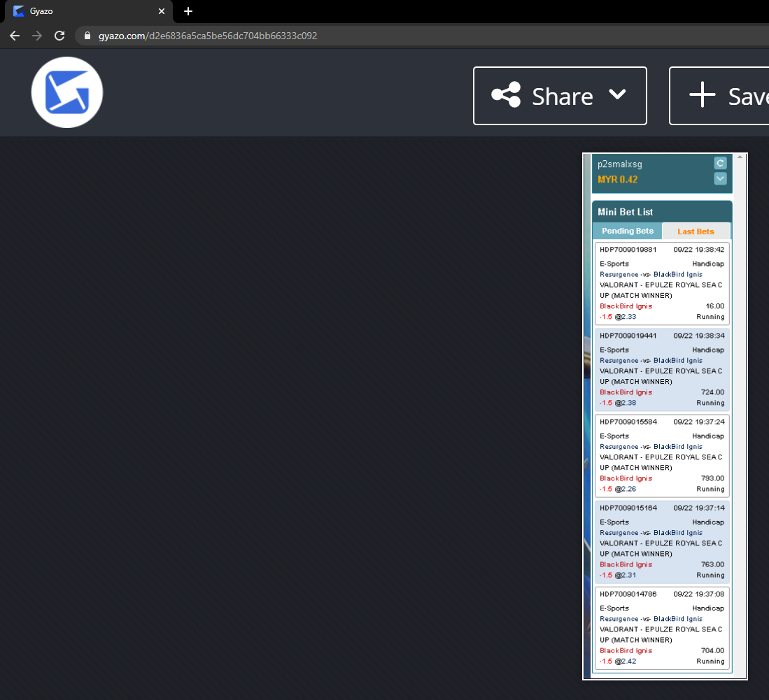Image resolution: width=769 pixels, height=700 pixels.
Task: Click the p2smalxsg username
Action: coord(619,164)
